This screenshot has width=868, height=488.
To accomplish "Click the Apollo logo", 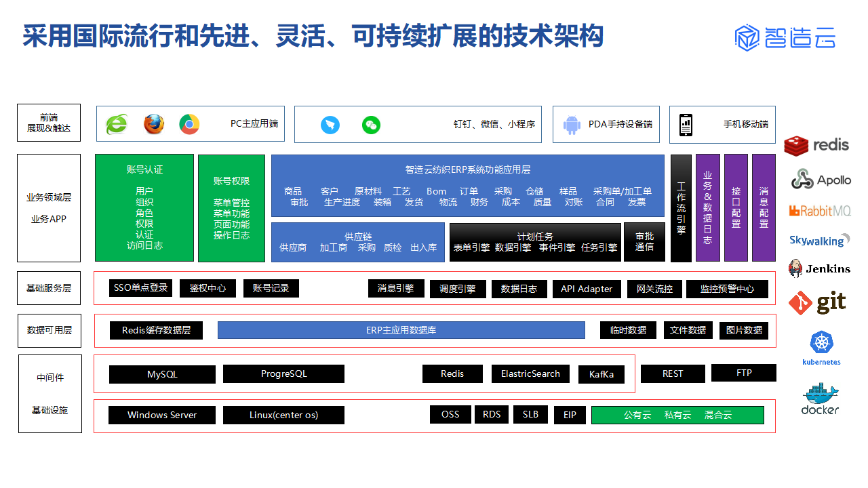I will [x=821, y=180].
